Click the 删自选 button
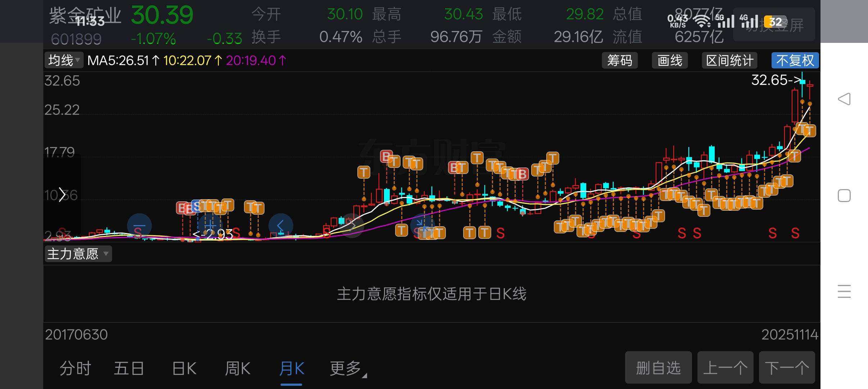The width and height of the screenshot is (868, 389). pyautogui.click(x=658, y=368)
